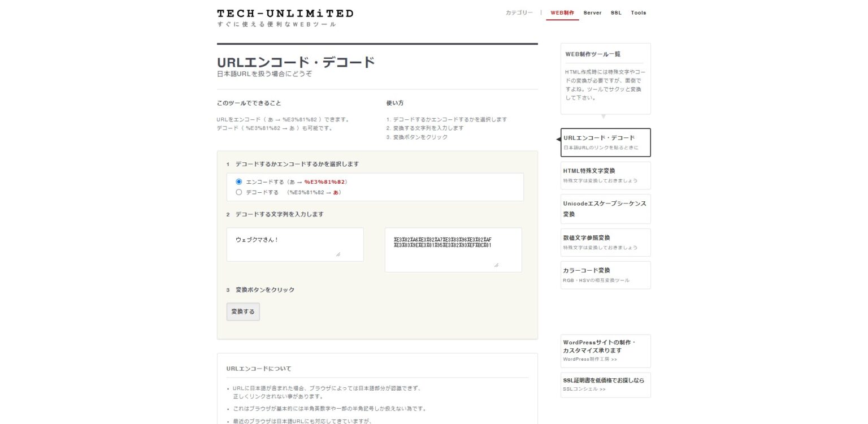
Task: Click the input text area with ウェブクマさん!
Action: click(x=294, y=244)
